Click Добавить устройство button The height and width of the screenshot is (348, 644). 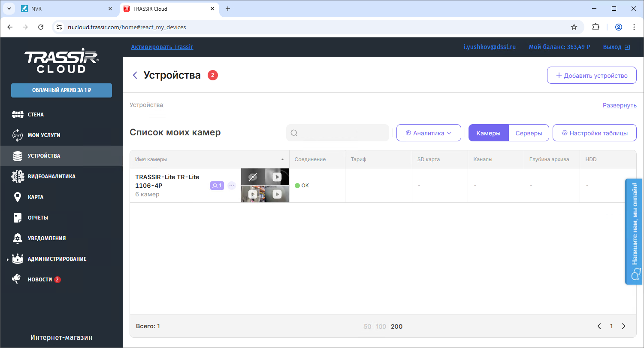click(x=592, y=75)
